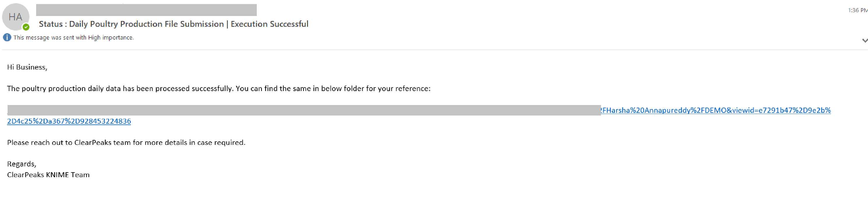
Task: Click the 'Please reach out to ClearPeaks' line
Action: [x=126, y=142]
